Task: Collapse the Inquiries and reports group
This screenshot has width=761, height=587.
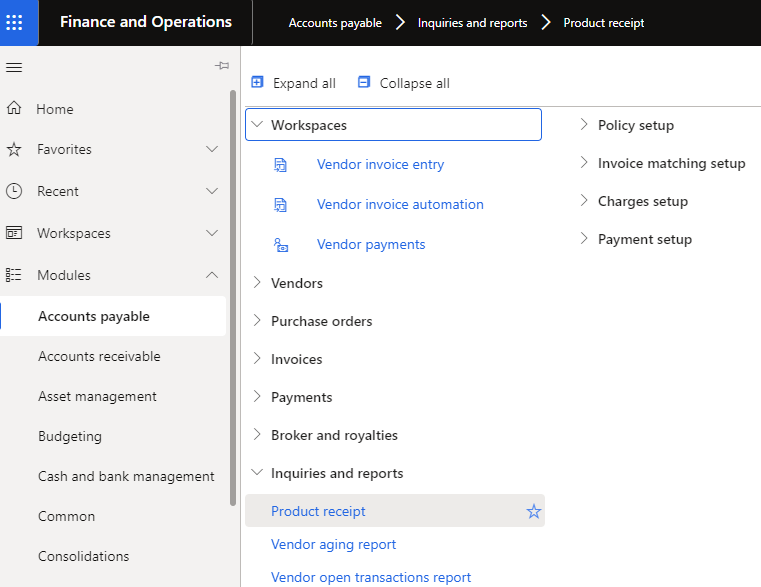Action: click(x=257, y=472)
